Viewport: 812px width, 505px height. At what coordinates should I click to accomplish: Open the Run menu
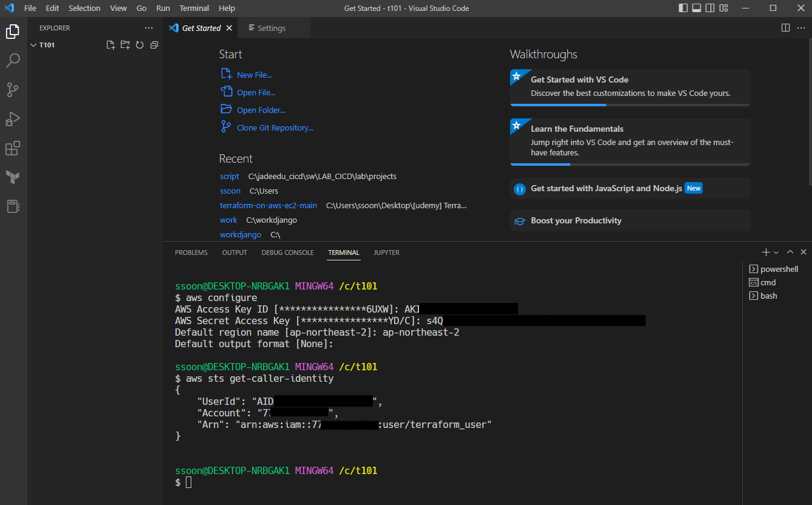(x=163, y=8)
